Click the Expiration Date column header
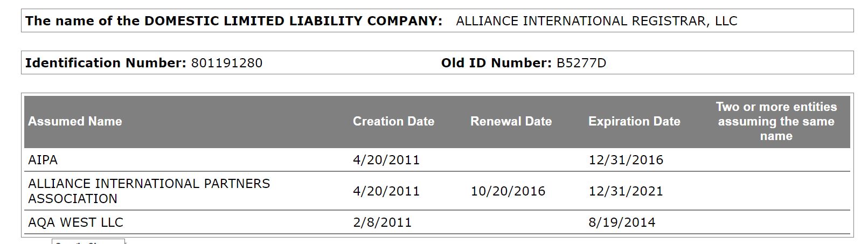Viewport: 868px width, 244px height. pyautogui.click(x=634, y=122)
